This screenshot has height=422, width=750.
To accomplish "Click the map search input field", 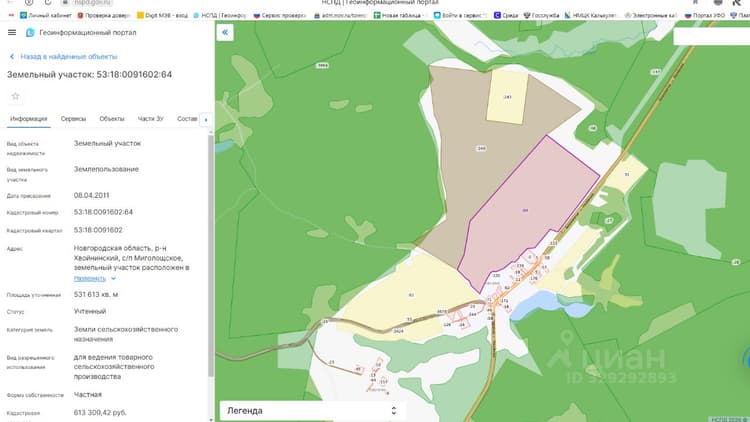I will click(x=711, y=36).
